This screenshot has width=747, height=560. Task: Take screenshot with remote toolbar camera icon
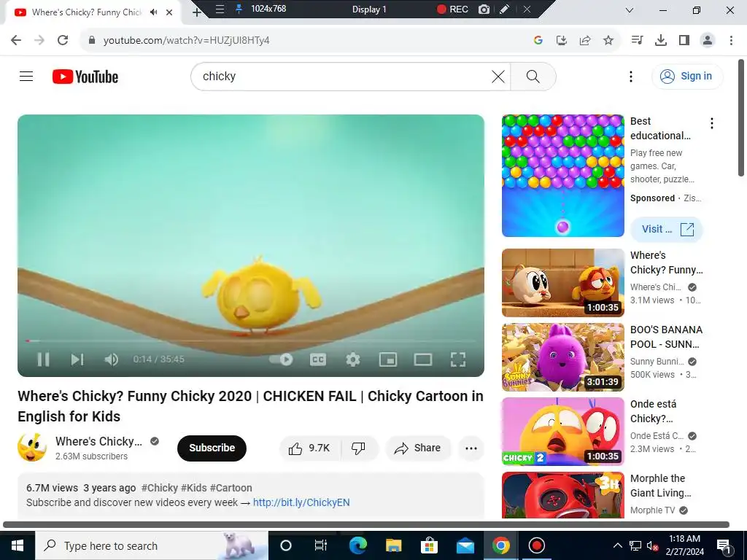(x=484, y=9)
